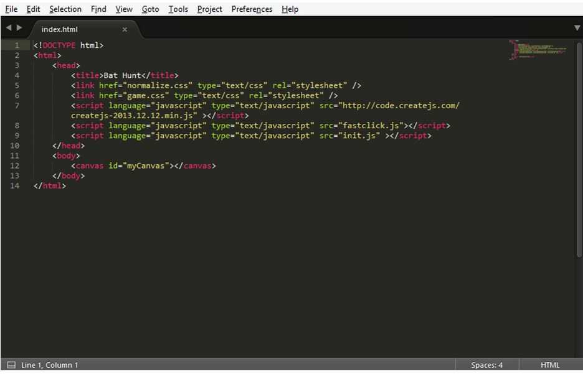588x374 pixels.
Task: Open the Edit menu
Action: pos(33,9)
